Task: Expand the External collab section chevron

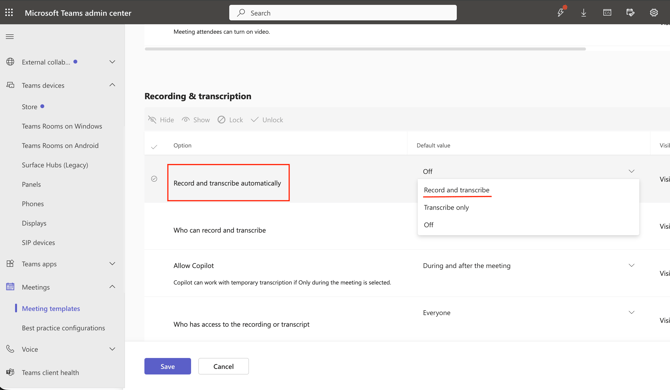Action: pyautogui.click(x=112, y=62)
